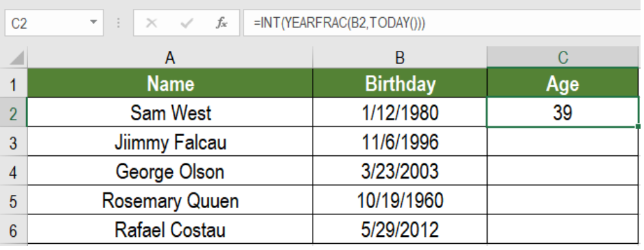Click the Age header cell
The image size is (644, 250).
pyautogui.click(x=563, y=83)
